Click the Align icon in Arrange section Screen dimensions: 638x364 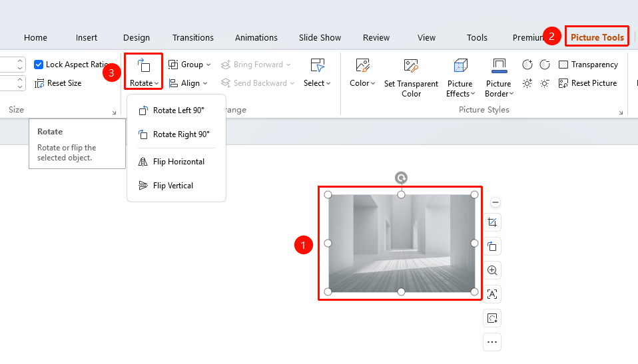pos(173,83)
